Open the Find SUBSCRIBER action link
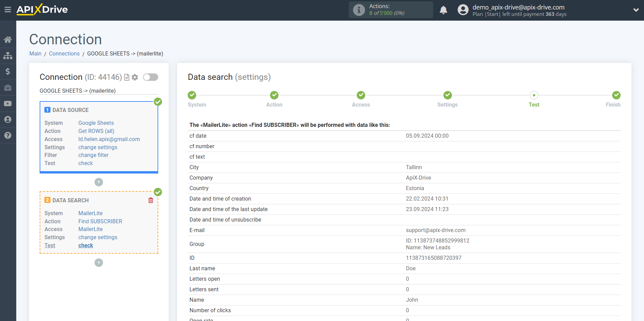Viewport: 644px width, 321px height. (x=100, y=222)
